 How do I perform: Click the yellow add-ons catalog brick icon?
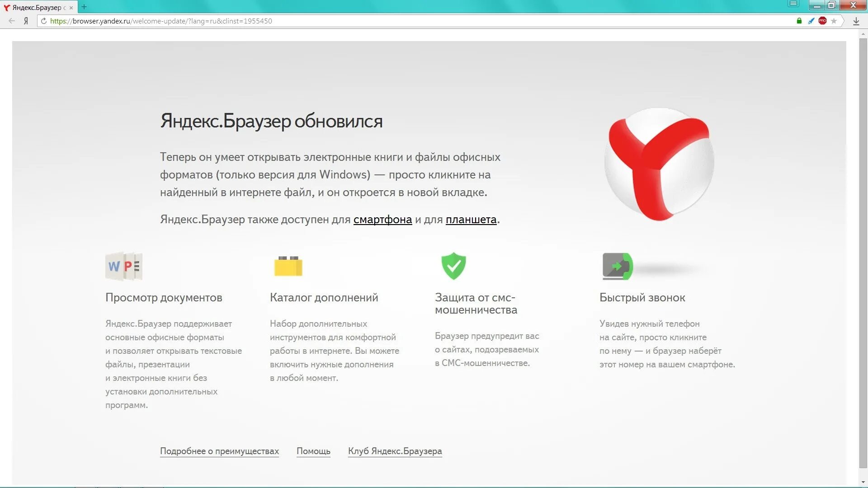point(288,266)
